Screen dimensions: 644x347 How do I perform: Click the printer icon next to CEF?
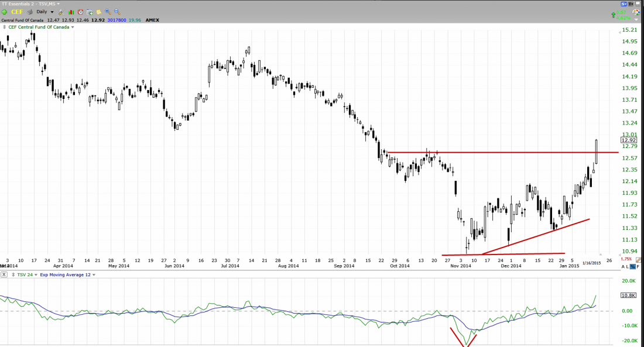pos(29,12)
